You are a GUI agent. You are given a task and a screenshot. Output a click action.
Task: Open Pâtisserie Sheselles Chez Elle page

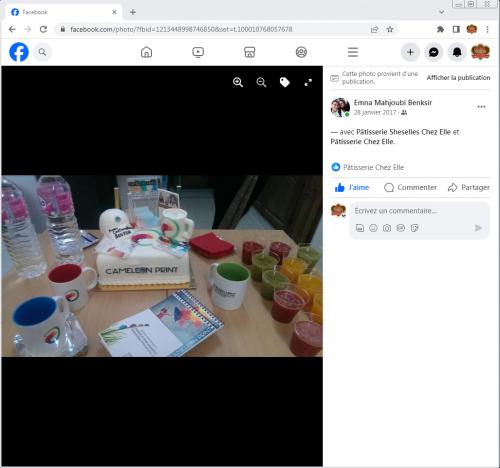[403, 132]
